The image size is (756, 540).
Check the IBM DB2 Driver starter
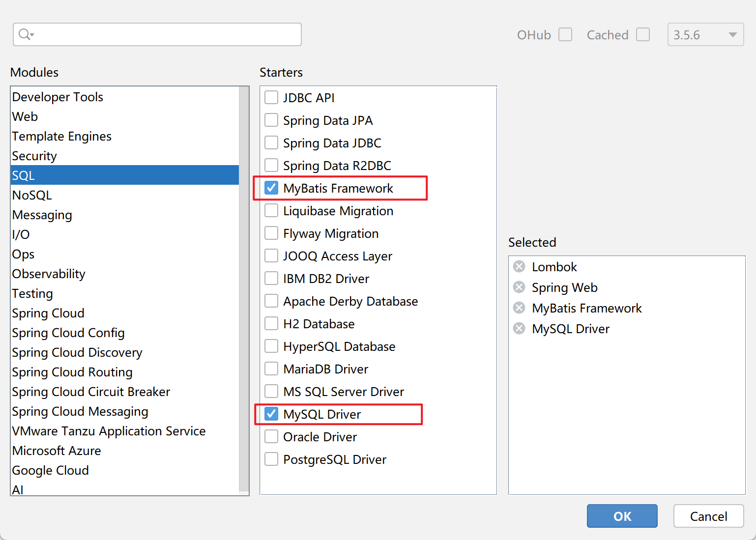pos(271,278)
